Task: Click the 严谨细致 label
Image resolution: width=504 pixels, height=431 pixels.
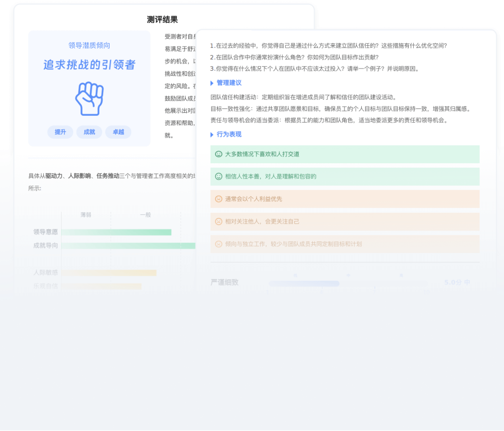Action: [225, 282]
